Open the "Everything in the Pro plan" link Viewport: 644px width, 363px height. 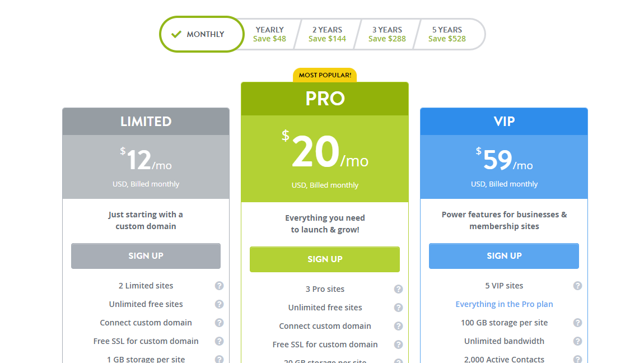[504, 304]
